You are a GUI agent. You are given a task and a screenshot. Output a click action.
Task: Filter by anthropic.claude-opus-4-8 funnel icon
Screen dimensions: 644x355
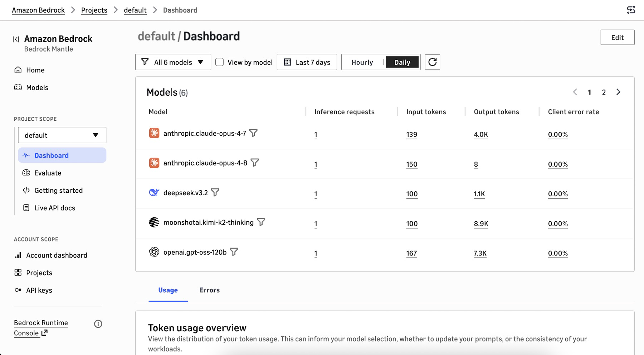pos(254,163)
